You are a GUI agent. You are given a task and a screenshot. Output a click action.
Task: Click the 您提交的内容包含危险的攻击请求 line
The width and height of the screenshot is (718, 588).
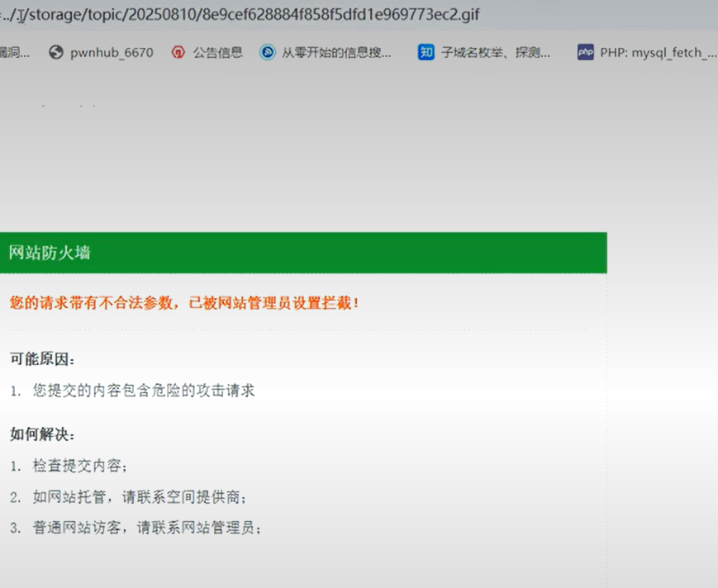(143, 391)
